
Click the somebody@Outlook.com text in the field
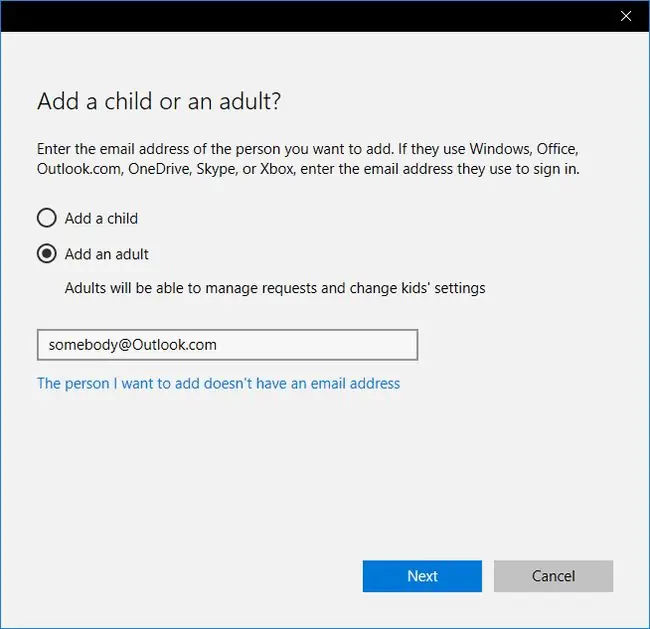[133, 345]
